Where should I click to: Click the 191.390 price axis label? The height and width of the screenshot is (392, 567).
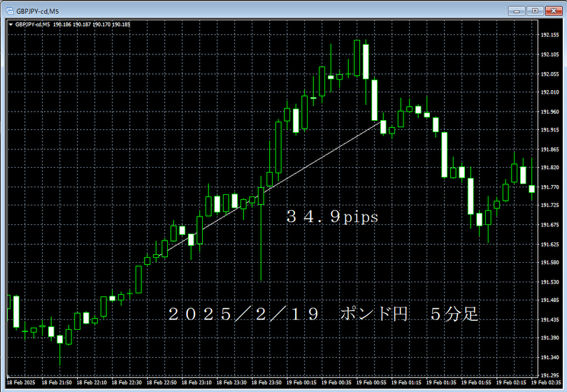click(x=550, y=337)
